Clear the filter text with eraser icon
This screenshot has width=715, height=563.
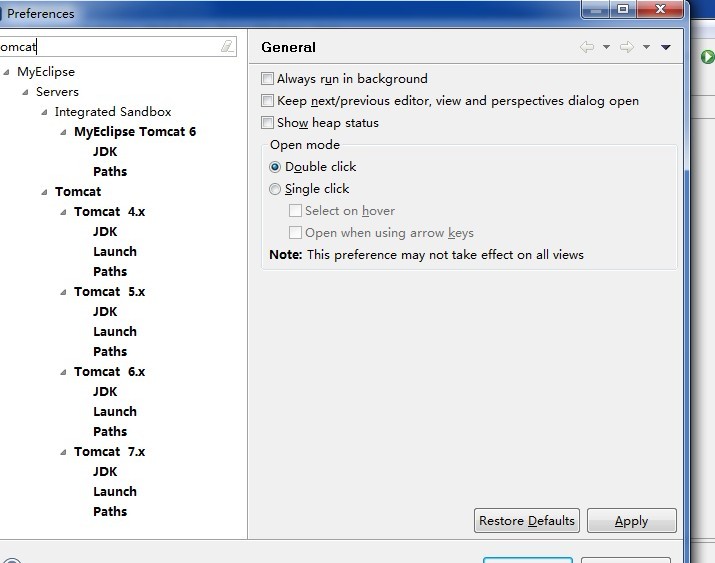227,46
